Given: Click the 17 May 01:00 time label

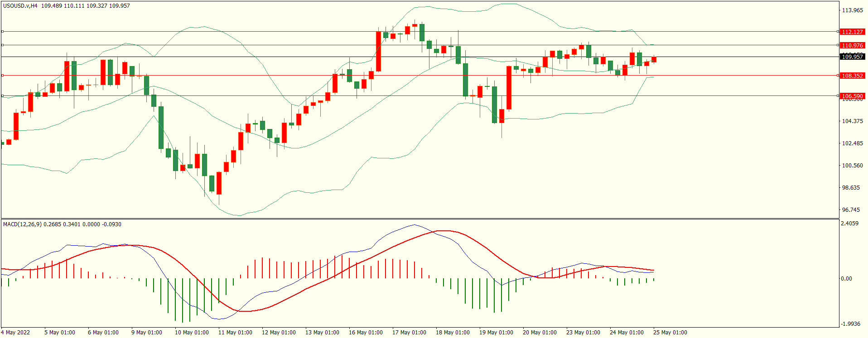Looking at the screenshot, I should 409,332.
